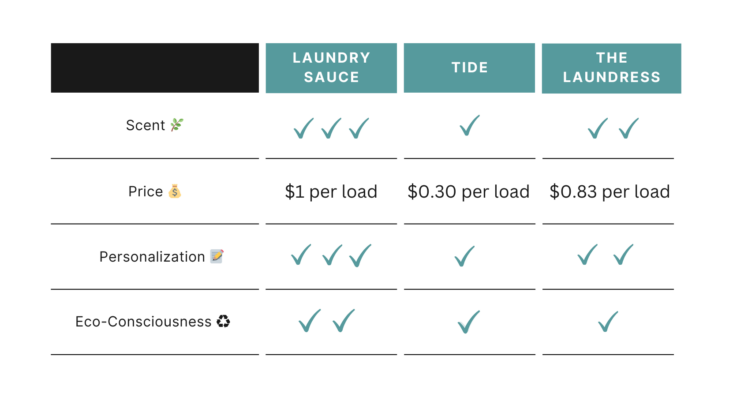Select The Laundress column header
This screenshot has width=733, height=420.
(611, 68)
